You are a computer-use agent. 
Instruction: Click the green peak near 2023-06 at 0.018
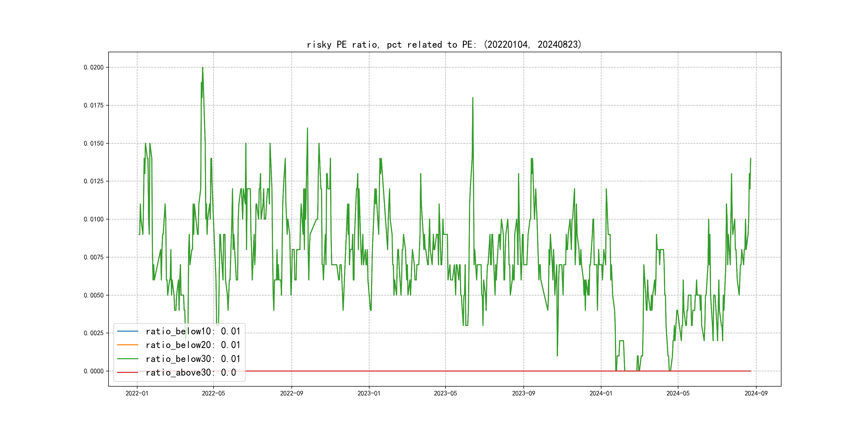click(473, 98)
